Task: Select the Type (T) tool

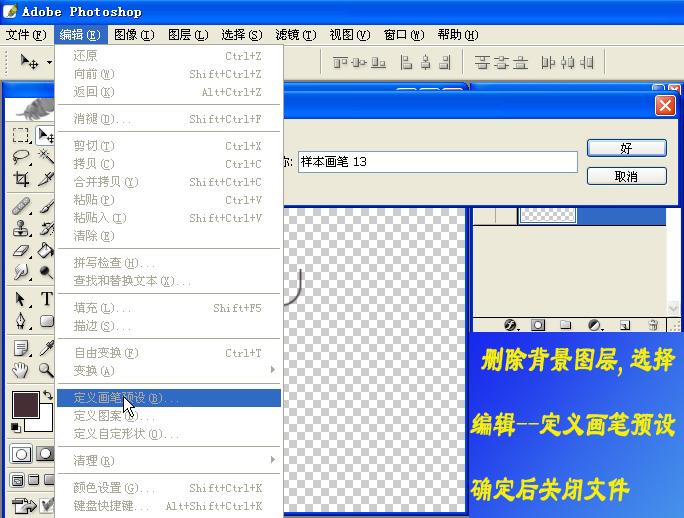Action: click(46, 299)
